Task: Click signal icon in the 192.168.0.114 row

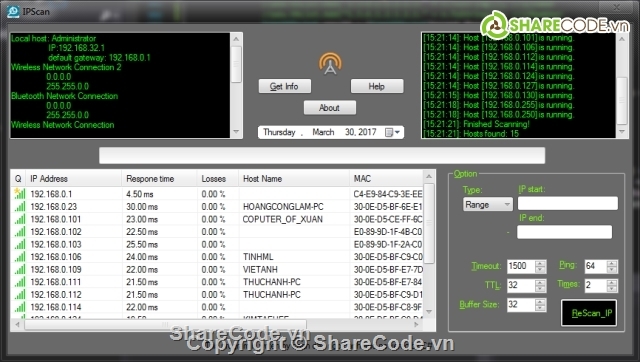Action: pos(19,307)
